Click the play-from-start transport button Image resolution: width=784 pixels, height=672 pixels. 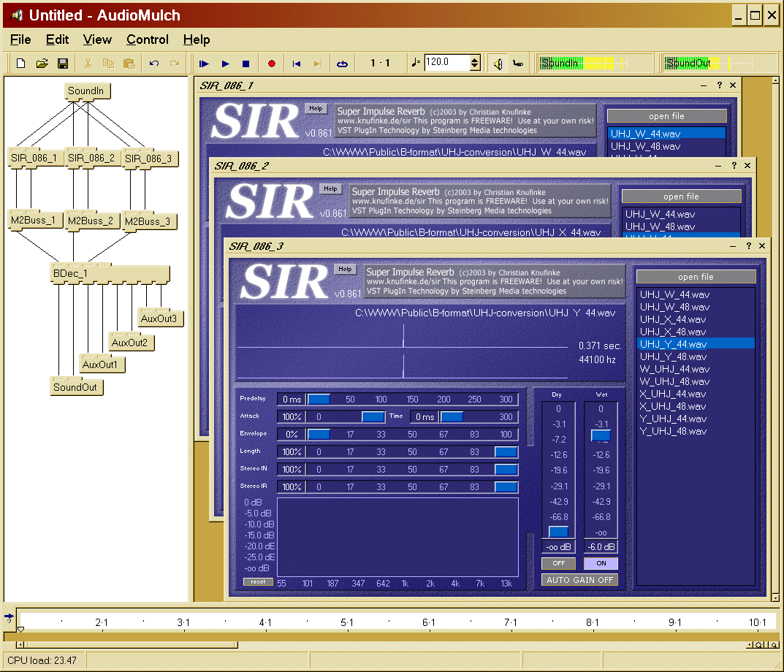point(204,64)
